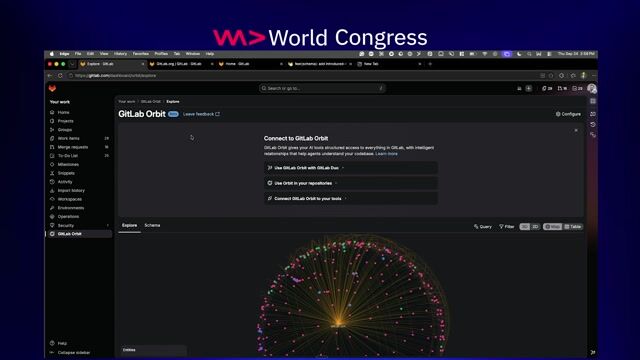
Task: Open the user avatar menu
Action: coord(591,89)
